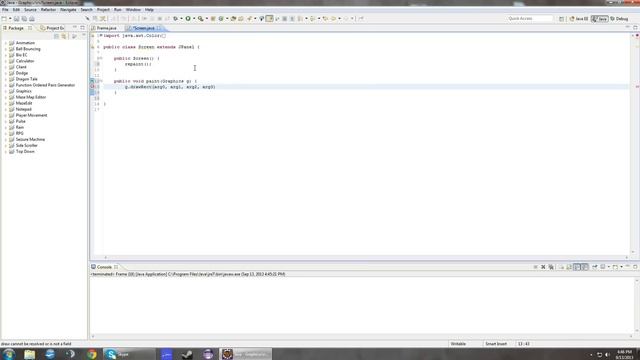Toggle Scroll Lock in Console toolbar
640x360 pixels.
click(569, 267)
